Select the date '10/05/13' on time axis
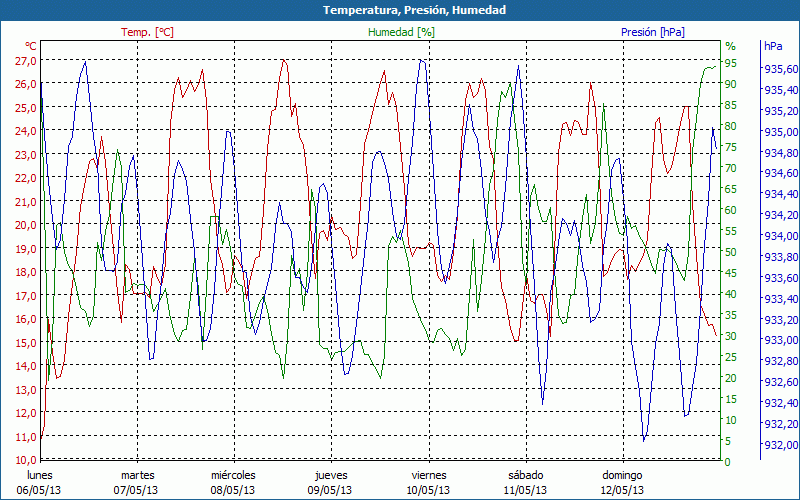 point(428,490)
